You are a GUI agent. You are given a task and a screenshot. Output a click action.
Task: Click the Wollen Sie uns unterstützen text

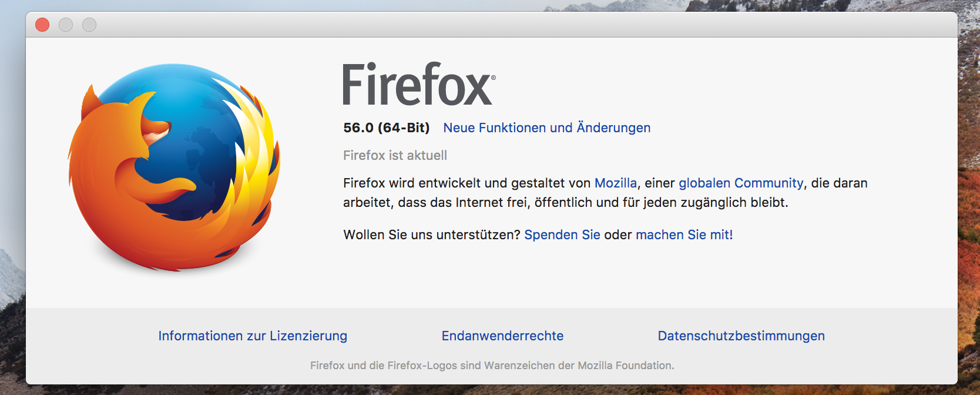click(x=432, y=235)
